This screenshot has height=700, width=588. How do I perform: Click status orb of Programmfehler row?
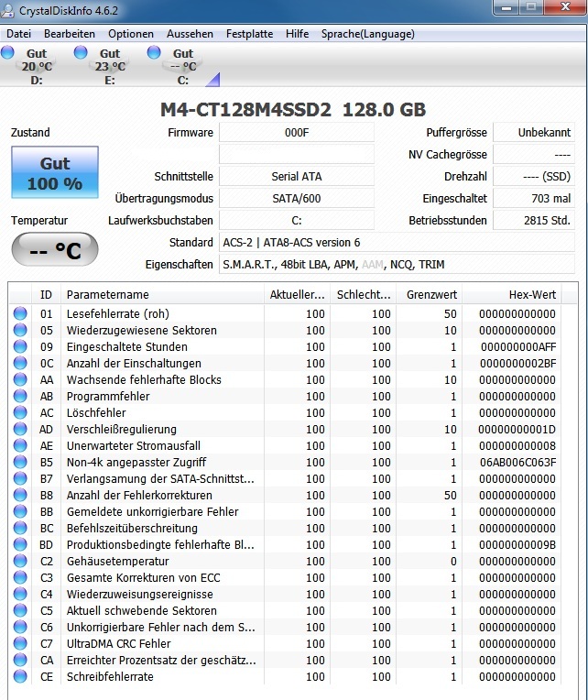pos(20,396)
